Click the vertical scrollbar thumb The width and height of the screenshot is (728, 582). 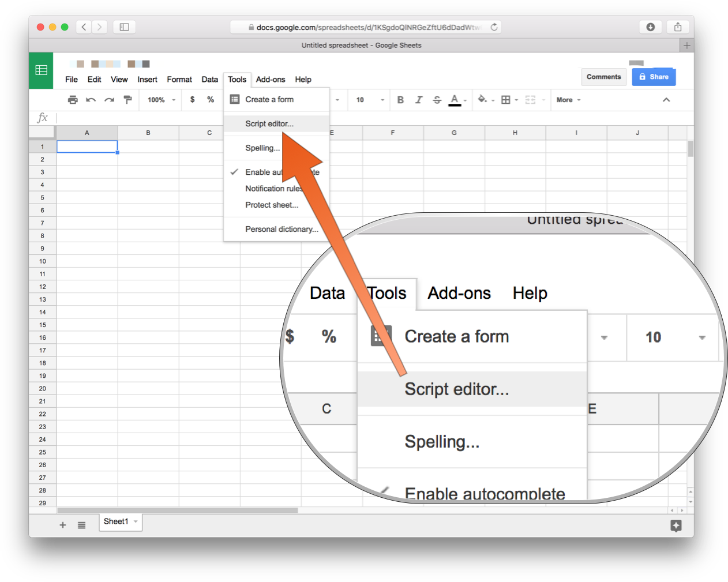coord(691,149)
